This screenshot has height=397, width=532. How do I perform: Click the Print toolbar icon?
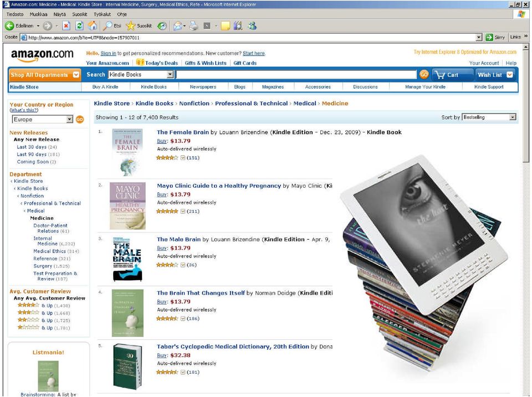pyautogui.click(x=193, y=26)
